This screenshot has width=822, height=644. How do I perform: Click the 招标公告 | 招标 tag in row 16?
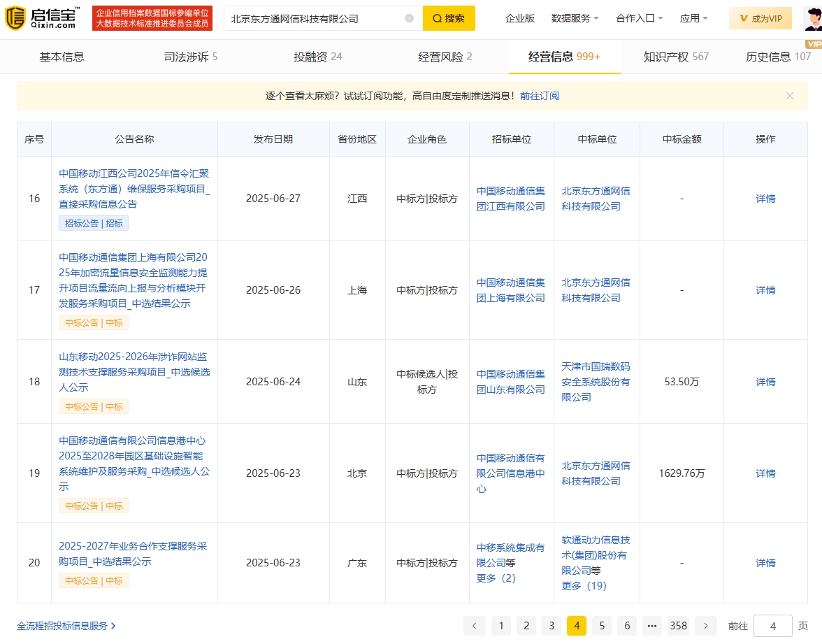click(94, 224)
